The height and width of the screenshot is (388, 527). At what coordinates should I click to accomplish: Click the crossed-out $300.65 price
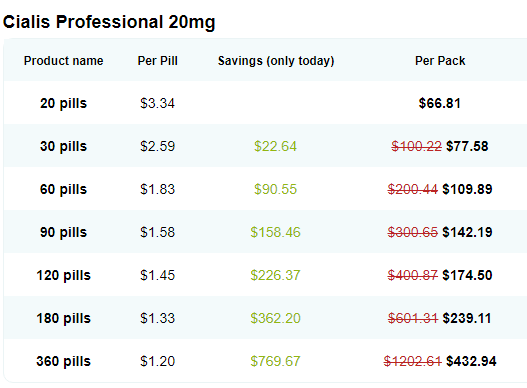413,232
